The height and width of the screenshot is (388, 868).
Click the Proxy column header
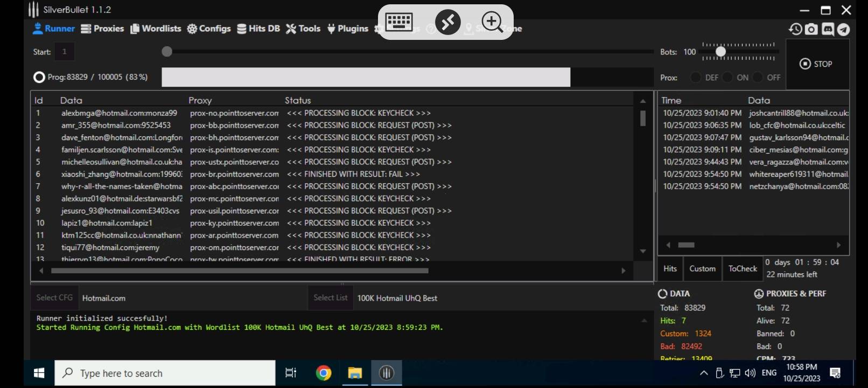[x=200, y=100]
